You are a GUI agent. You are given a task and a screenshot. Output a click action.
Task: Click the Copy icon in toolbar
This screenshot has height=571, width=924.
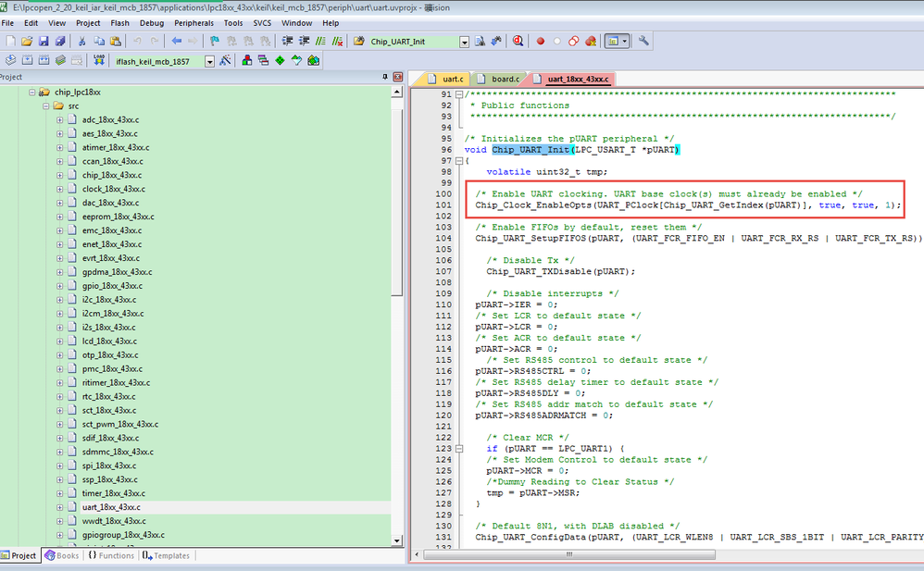coord(99,42)
